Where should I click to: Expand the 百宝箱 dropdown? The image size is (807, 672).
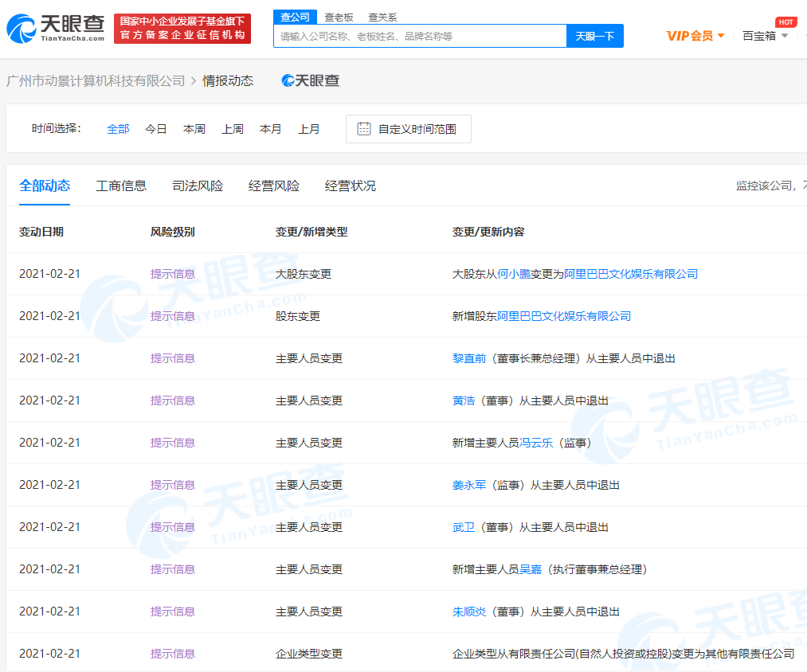click(x=765, y=36)
